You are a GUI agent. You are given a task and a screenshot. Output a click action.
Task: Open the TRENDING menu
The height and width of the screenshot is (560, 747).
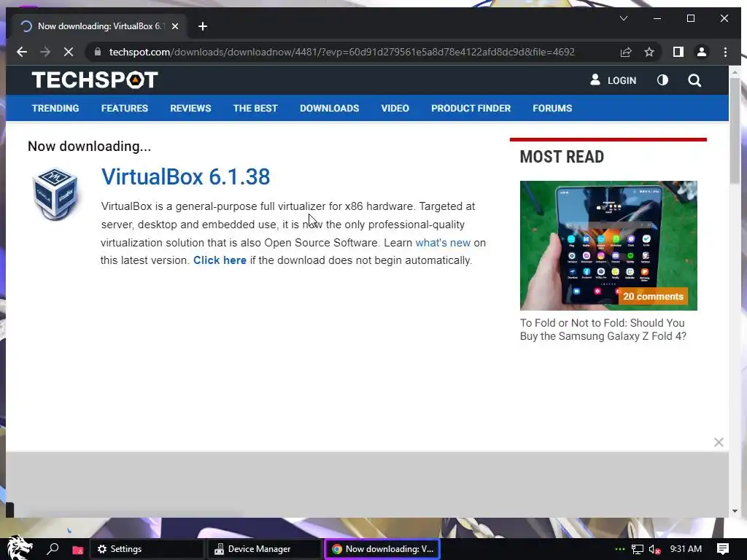55,108
